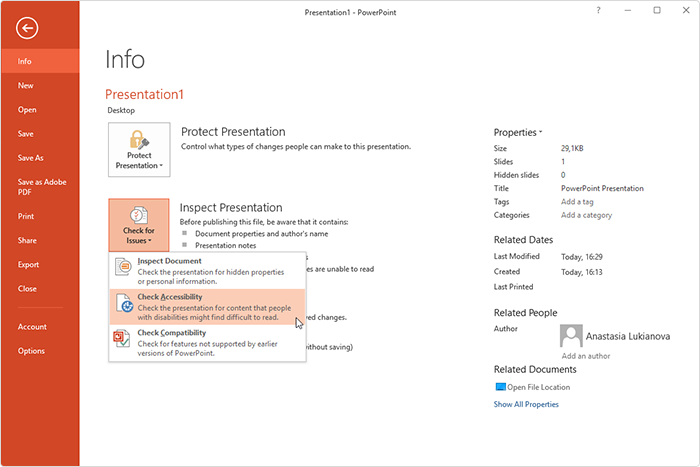The image size is (700, 467).
Task: Click Add a category field
Action: click(586, 215)
